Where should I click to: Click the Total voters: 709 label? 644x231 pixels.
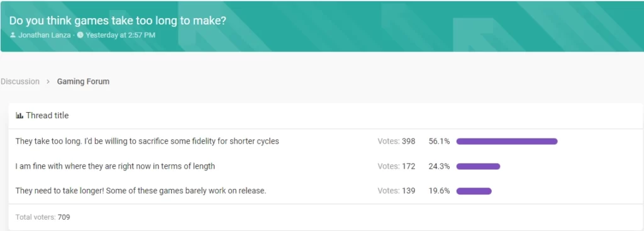[43, 217]
